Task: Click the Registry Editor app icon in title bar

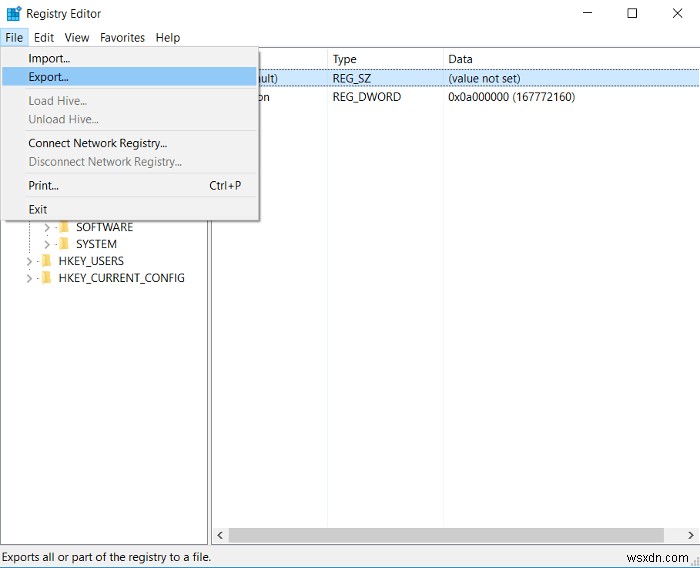Action: [x=14, y=13]
